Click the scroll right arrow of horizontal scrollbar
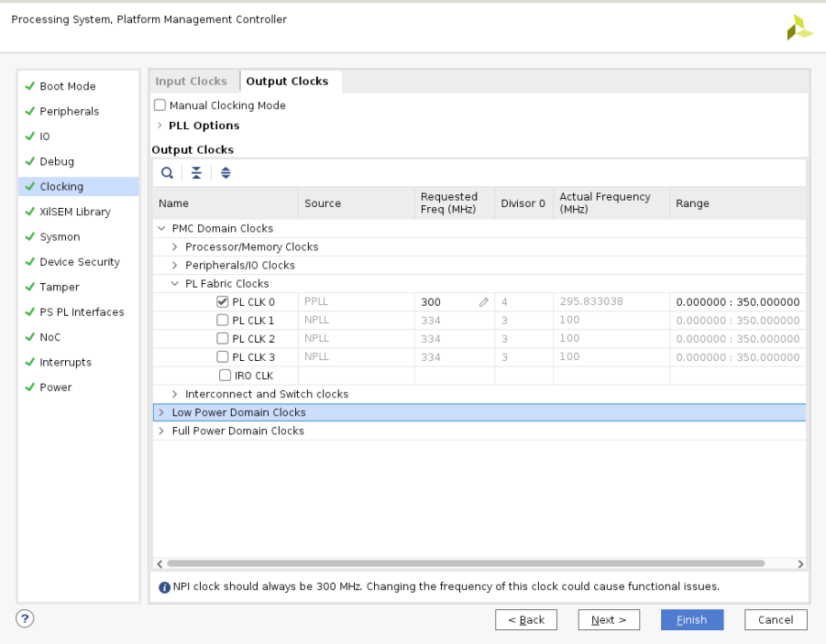Screen dimensions: 826x644 pyautogui.click(x=800, y=564)
